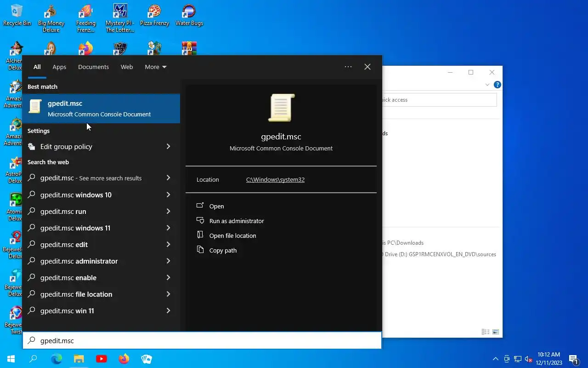The width and height of the screenshot is (588, 368).
Task: Expand gpedit.msc edit suggestion arrow
Action: 168,244
